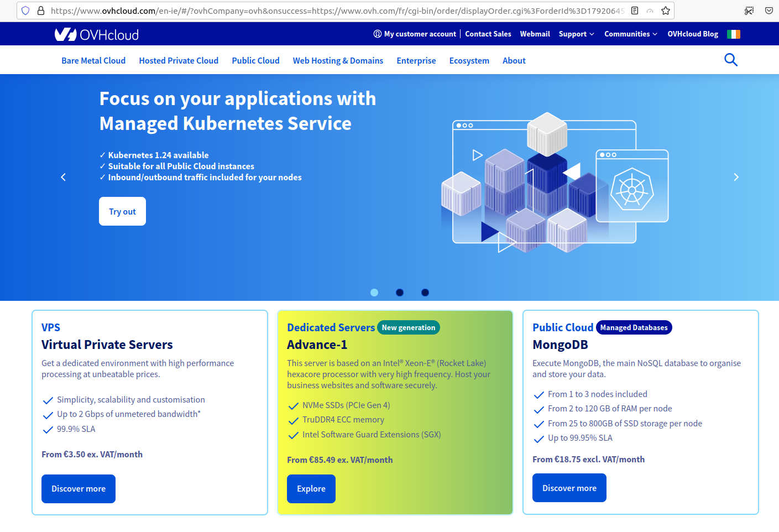Save page with the Pocket icon
This screenshot has width=779, height=532.
[x=770, y=10]
